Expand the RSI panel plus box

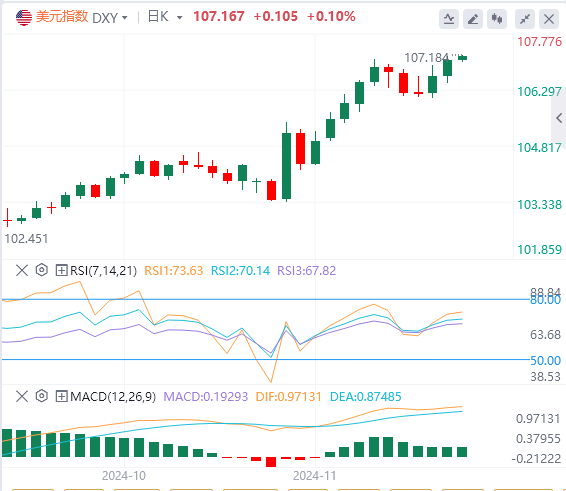coord(61,270)
